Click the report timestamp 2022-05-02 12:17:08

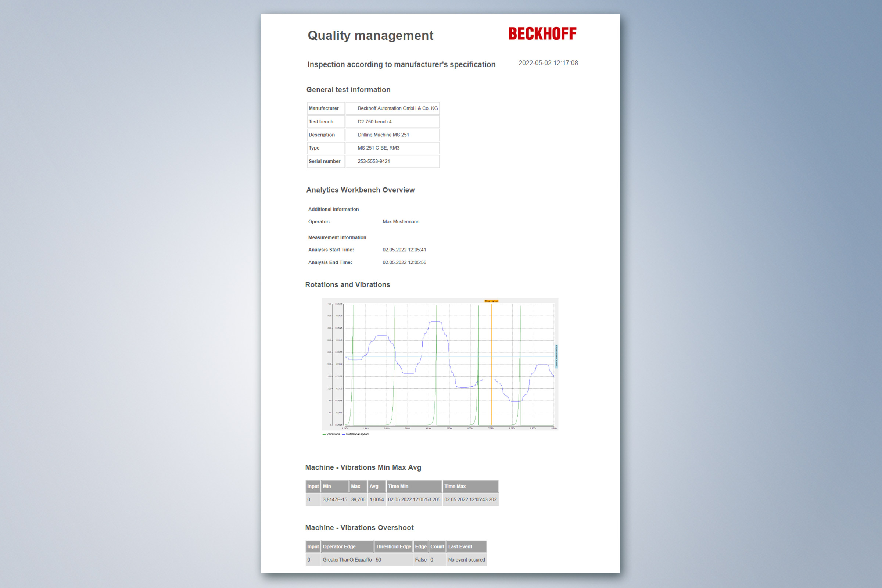click(548, 63)
